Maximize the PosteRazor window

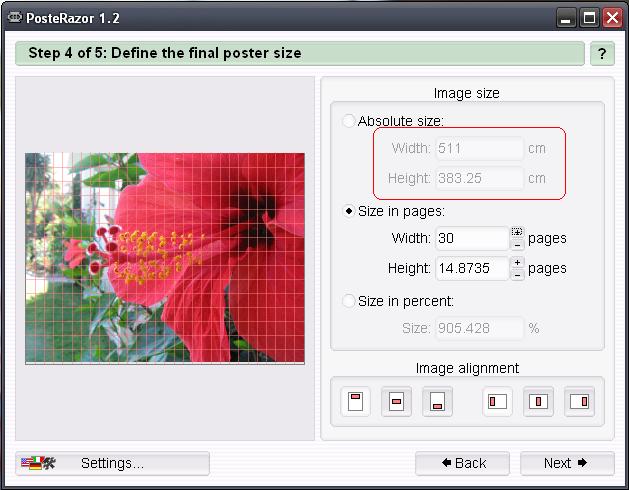[589, 18]
